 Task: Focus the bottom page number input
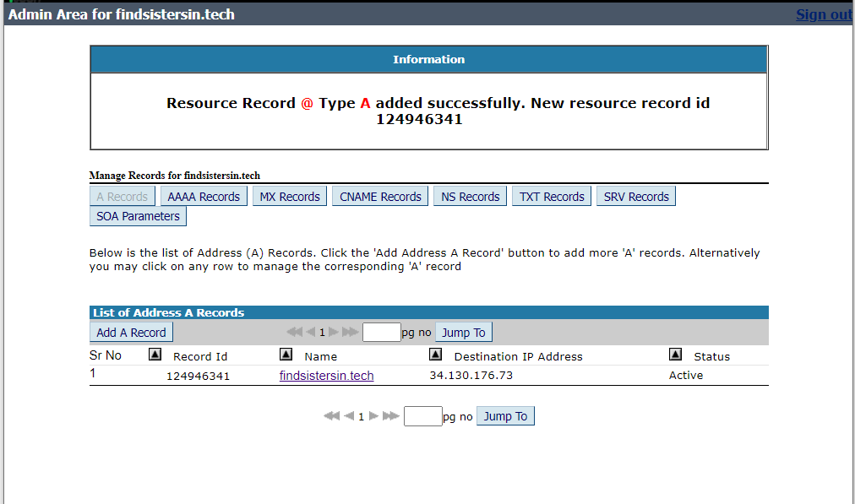click(x=422, y=416)
